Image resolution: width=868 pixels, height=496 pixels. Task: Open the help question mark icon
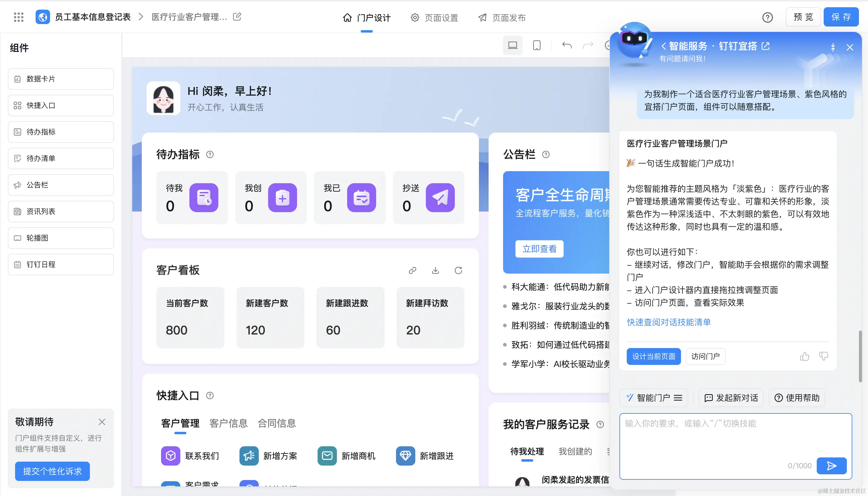pos(768,17)
